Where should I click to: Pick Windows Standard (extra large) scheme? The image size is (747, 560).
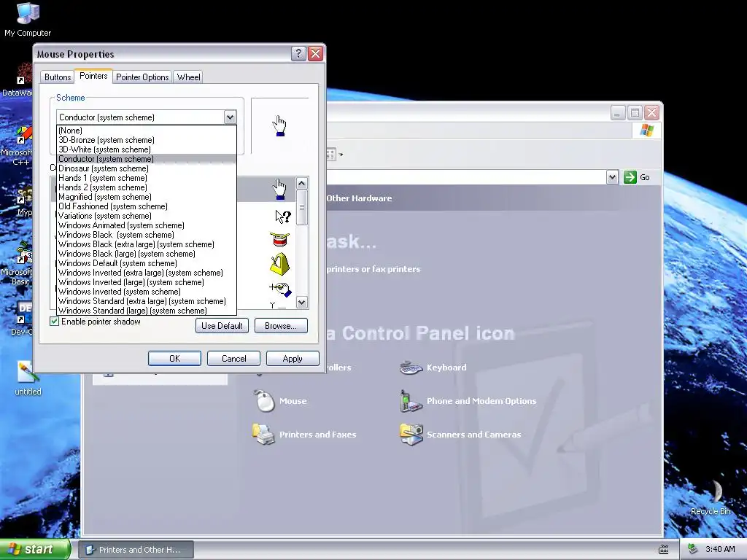[146, 301]
